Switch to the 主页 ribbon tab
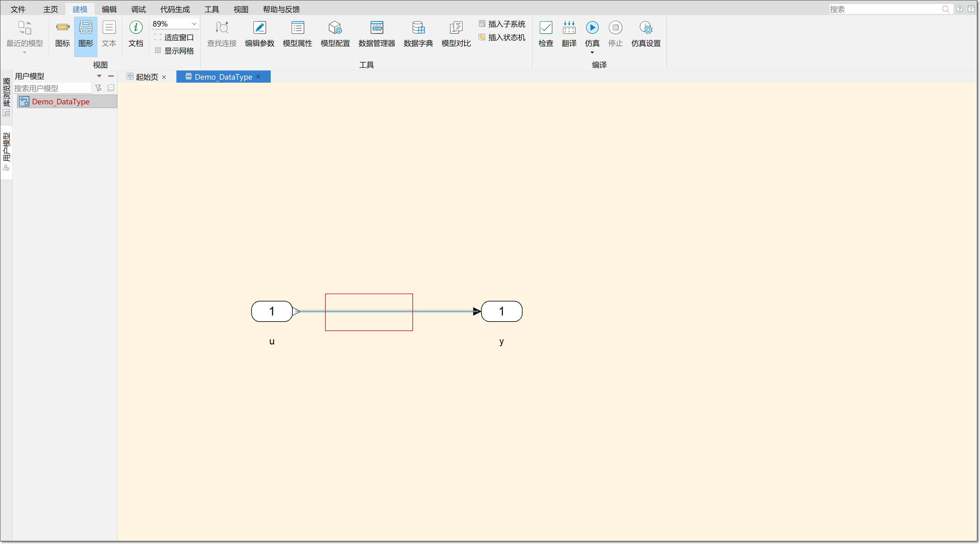The width and height of the screenshot is (980, 544). (x=50, y=9)
